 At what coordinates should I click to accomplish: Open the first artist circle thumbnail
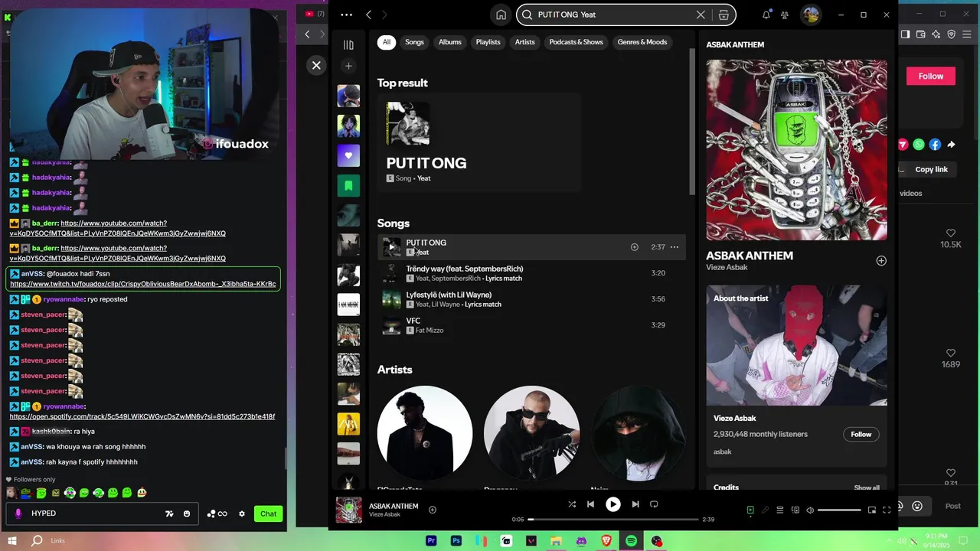pyautogui.click(x=425, y=433)
